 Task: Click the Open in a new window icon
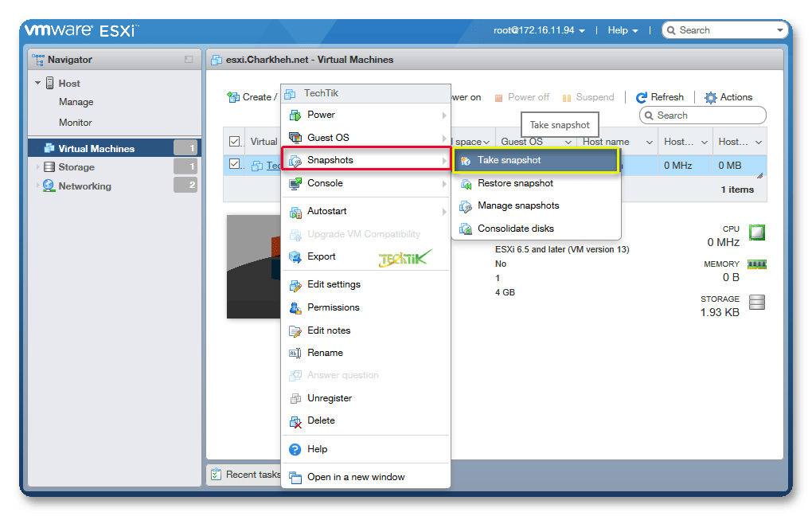click(x=295, y=477)
